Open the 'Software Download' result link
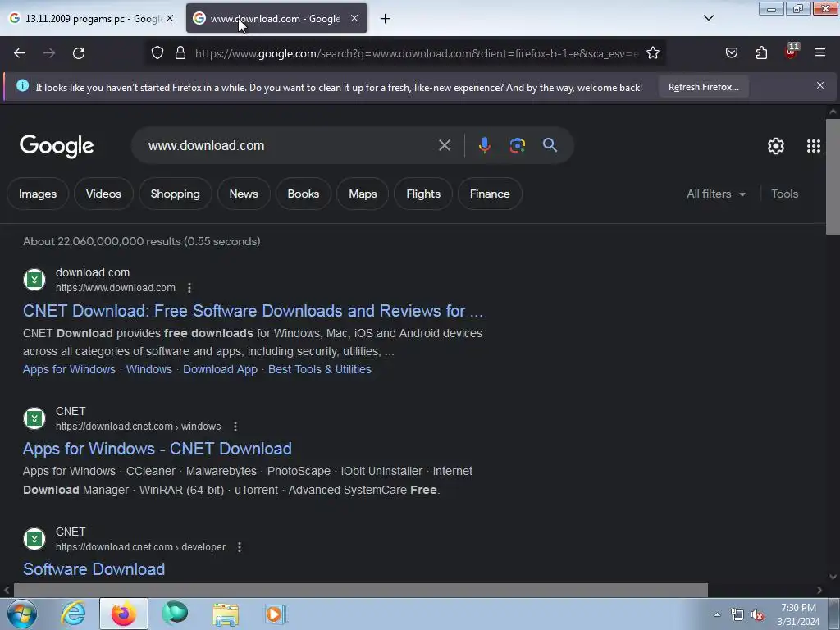This screenshot has width=840, height=630. tap(94, 569)
